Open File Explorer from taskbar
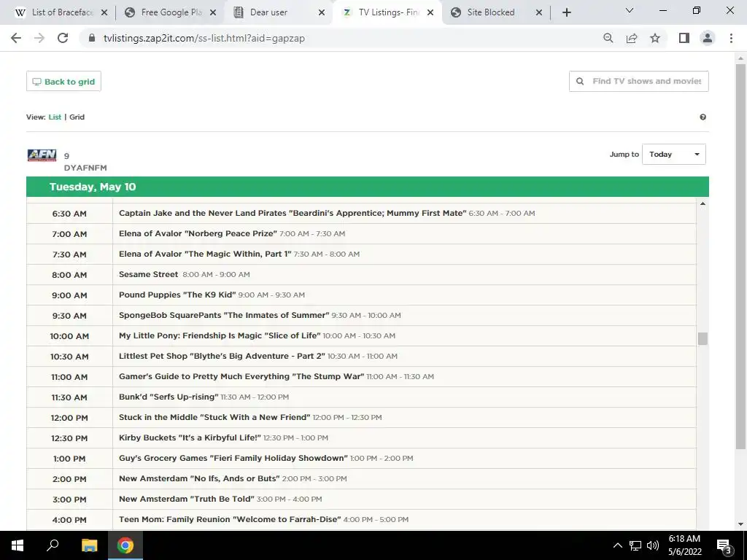747x560 pixels. (89, 545)
